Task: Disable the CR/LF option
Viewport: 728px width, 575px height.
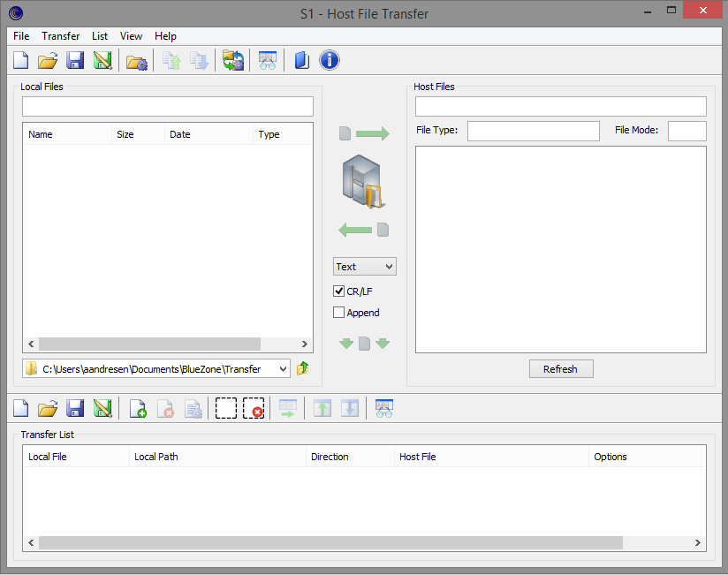Action: pyautogui.click(x=338, y=291)
